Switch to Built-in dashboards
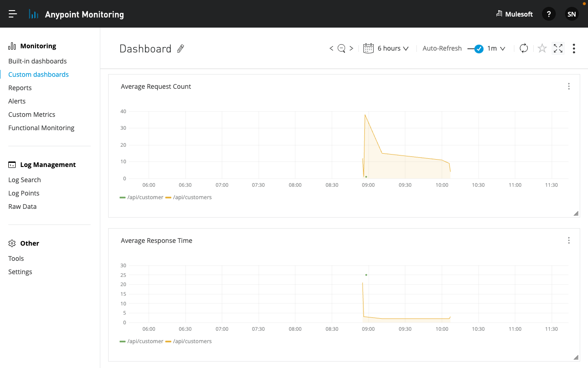Screen dimensions: 588x368 point(37,61)
